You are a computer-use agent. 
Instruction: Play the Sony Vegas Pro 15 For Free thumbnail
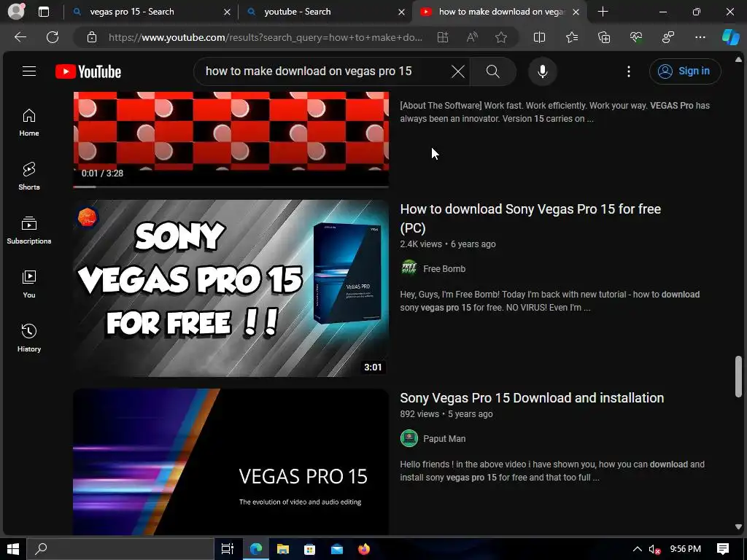(x=231, y=289)
